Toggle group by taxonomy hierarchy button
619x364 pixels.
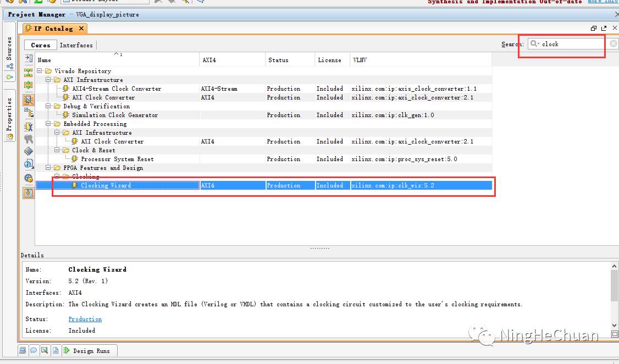coord(29,113)
